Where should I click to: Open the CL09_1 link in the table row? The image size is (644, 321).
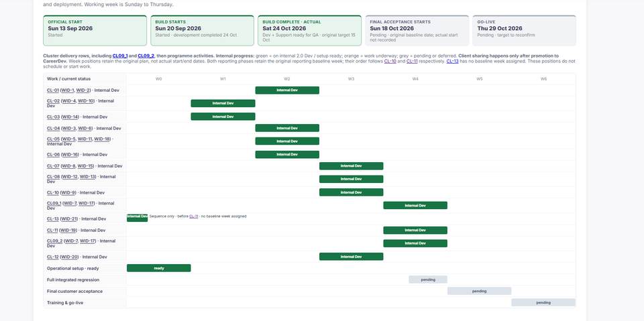point(54,203)
